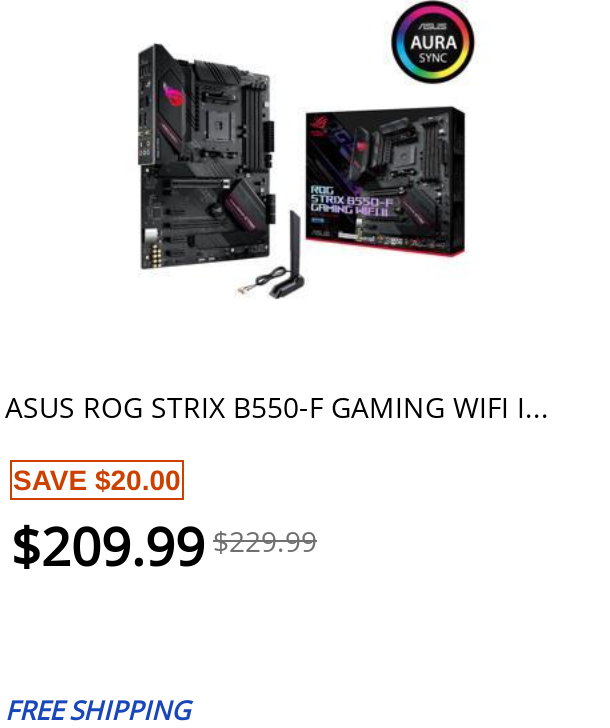Click the ASUS Aura Sync badge
This screenshot has width=610, height=728.
(432, 43)
